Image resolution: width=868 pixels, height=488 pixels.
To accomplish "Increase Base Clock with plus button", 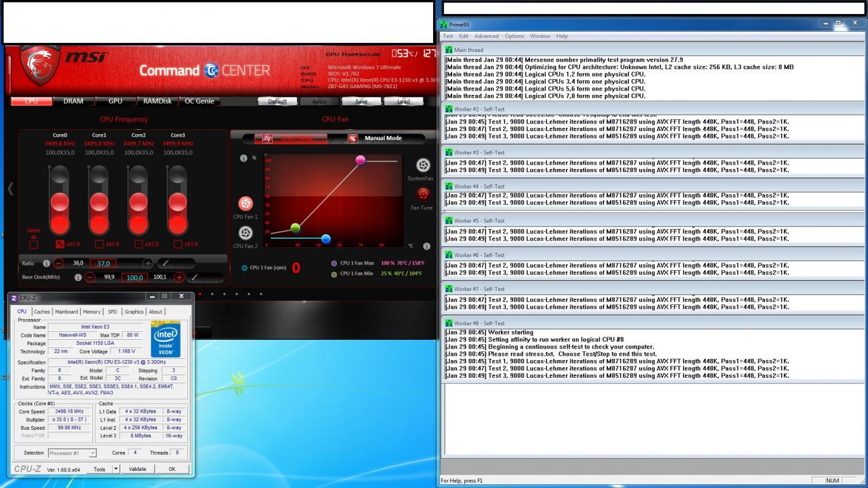I will pyautogui.click(x=179, y=277).
